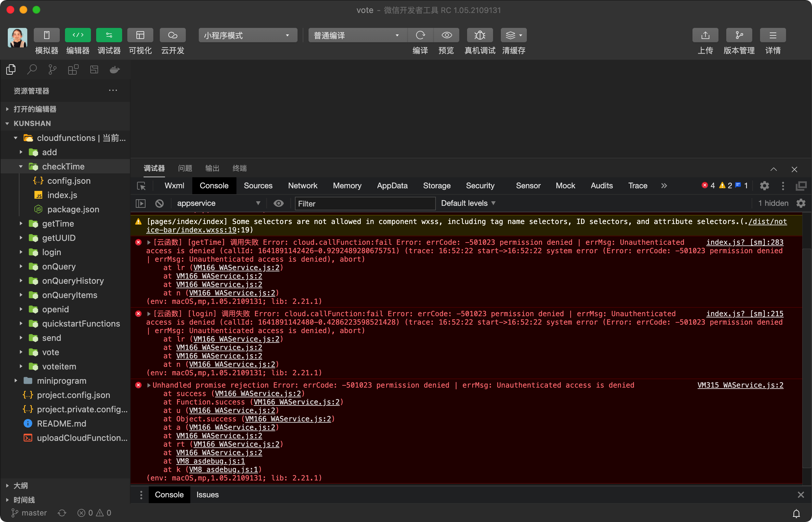Viewport: 812px width, 522px height.
Task: Open the mini program mode dropdown
Action: [247, 35]
